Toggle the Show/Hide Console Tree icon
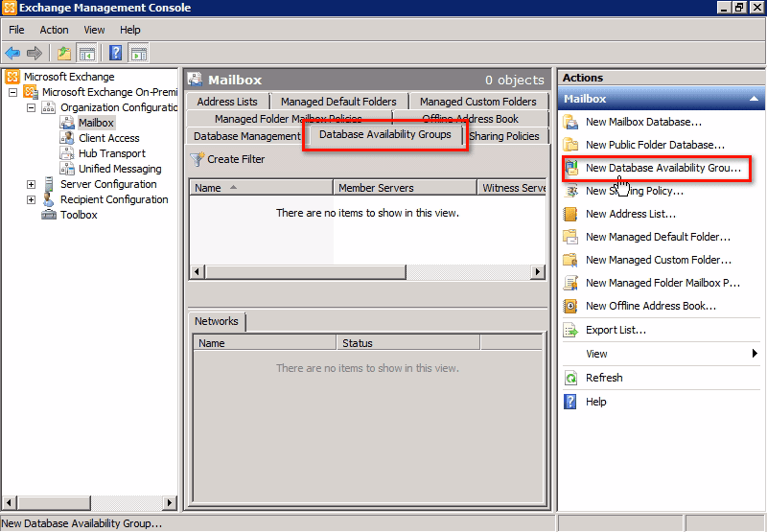This screenshot has height=532, width=767. coord(87,53)
